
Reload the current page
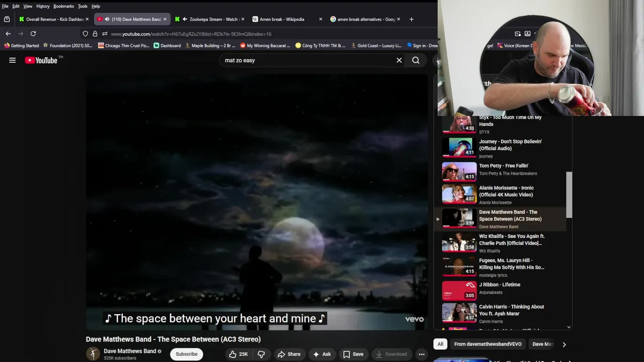[33, 34]
